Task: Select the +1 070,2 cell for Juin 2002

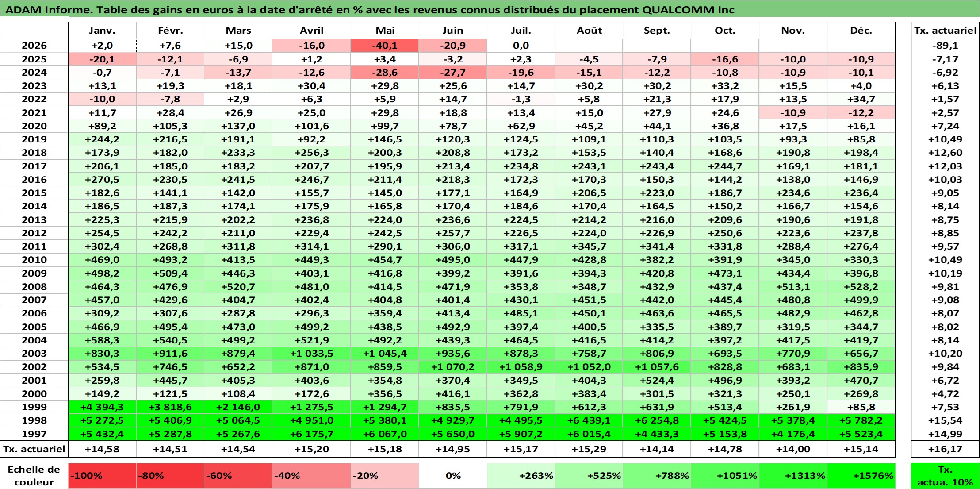Action: [453, 367]
